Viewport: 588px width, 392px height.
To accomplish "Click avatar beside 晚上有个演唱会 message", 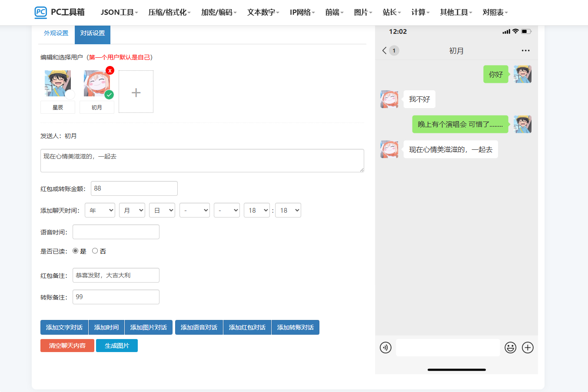I will (522, 124).
